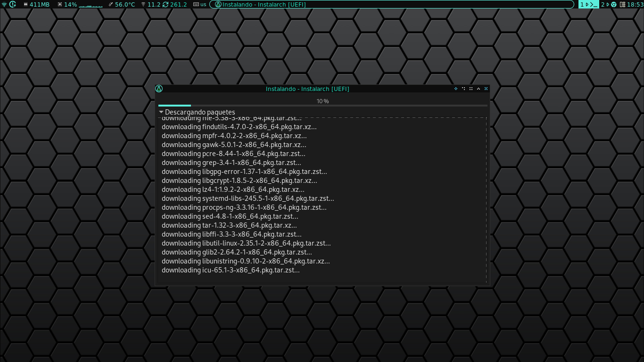This screenshot has height=362, width=644.
Task: Click the line "downloading libutil-linux-2.35.1-2"
Action: [x=246, y=243]
